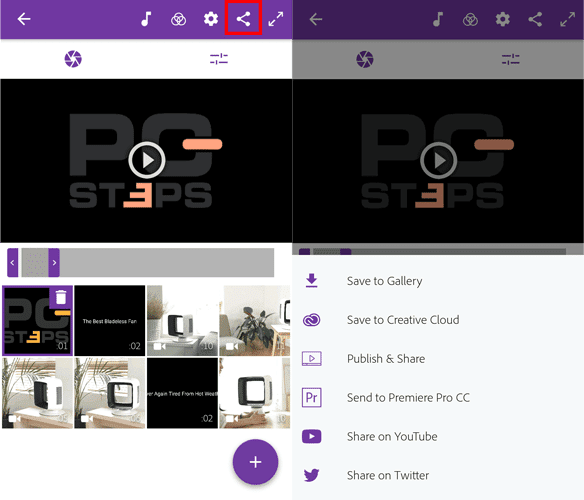Image resolution: width=584 pixels, height=500 pixels.
Task: Select the fan video clip marked 10
Action: pos(182,320)
